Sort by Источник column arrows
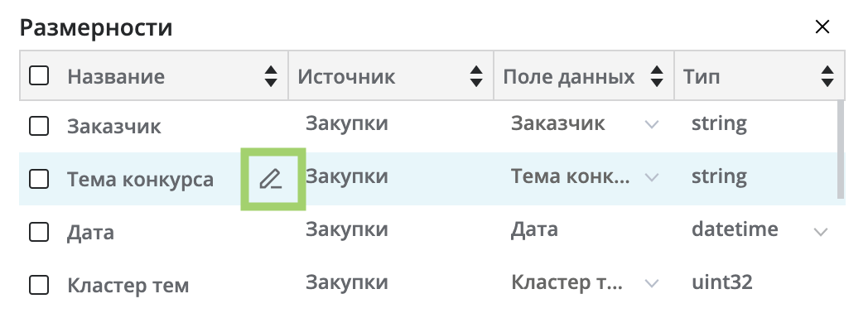The width and height of the screenshot is (868, 318). [476, 76]
